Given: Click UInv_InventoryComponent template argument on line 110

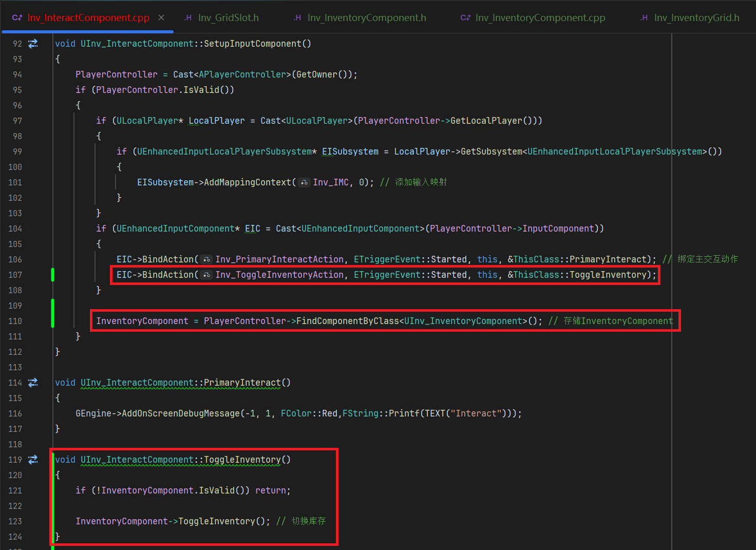Looking at the screenshot, I should [x=463, y=321].
